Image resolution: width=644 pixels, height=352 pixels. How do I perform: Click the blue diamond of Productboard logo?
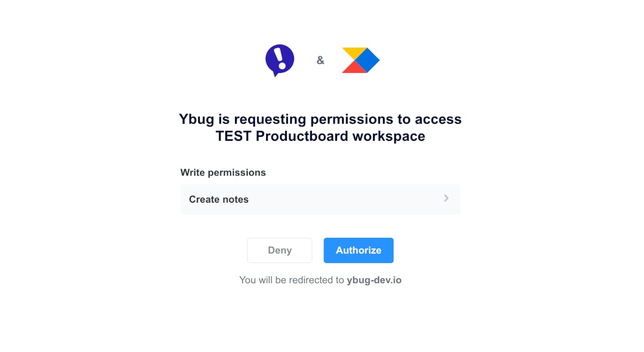tap(367, 60)
